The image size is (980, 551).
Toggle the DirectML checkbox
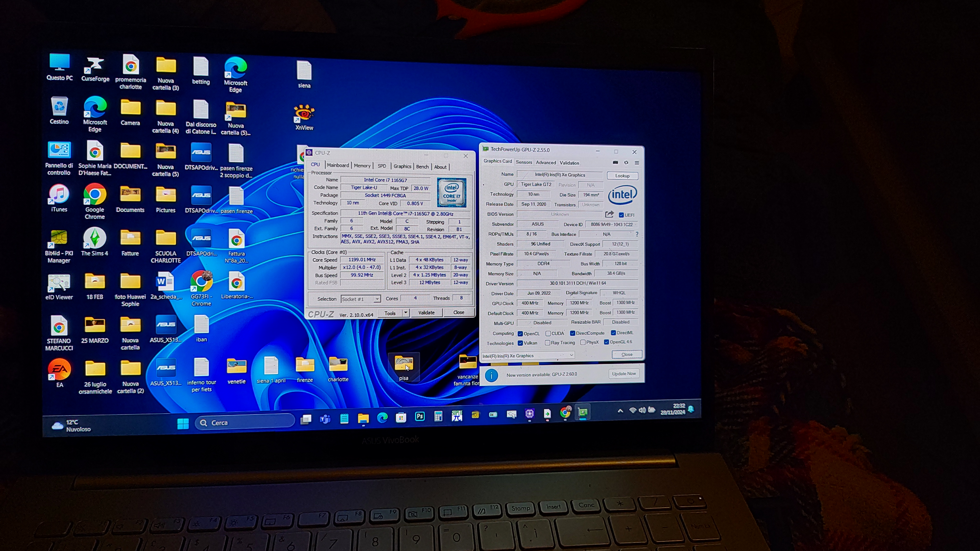pyautogui.click(x=613, y=333)
